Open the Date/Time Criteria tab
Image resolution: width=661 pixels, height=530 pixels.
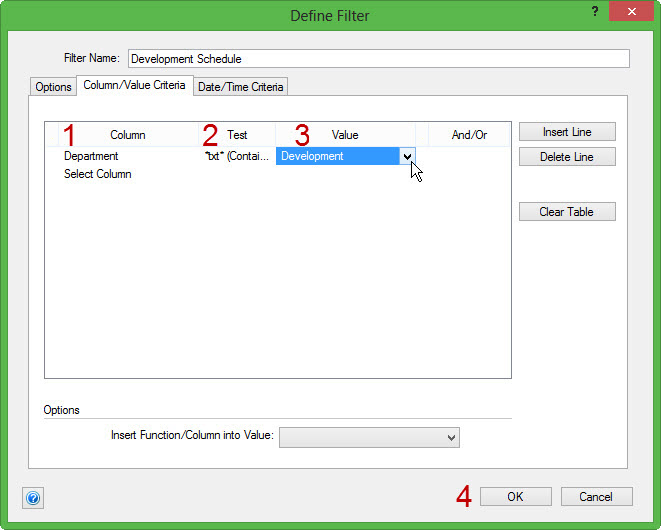pos(240,87)
